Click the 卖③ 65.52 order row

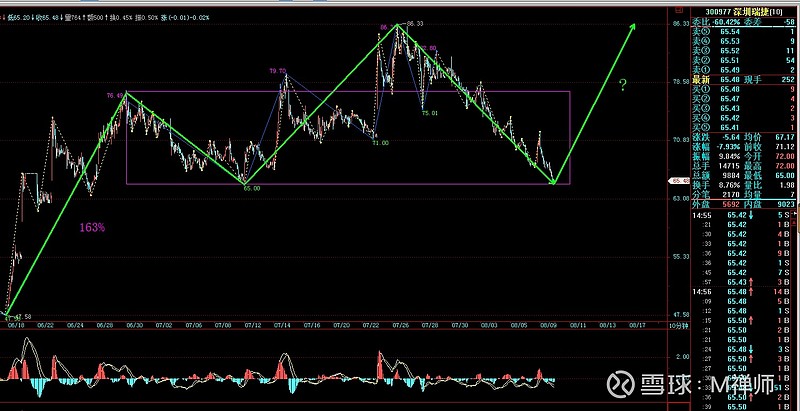(744, 51)
